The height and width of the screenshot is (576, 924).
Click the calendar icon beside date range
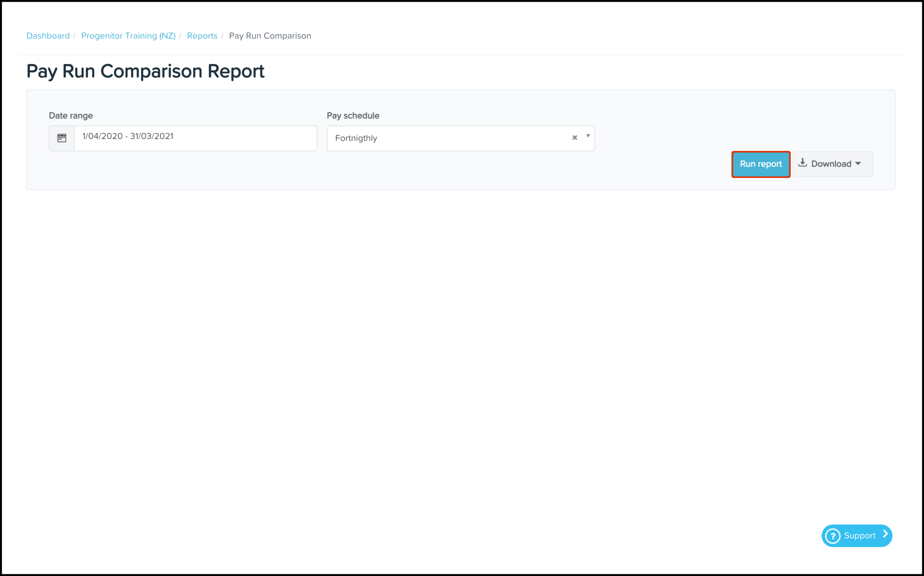(x=62, y=138)
